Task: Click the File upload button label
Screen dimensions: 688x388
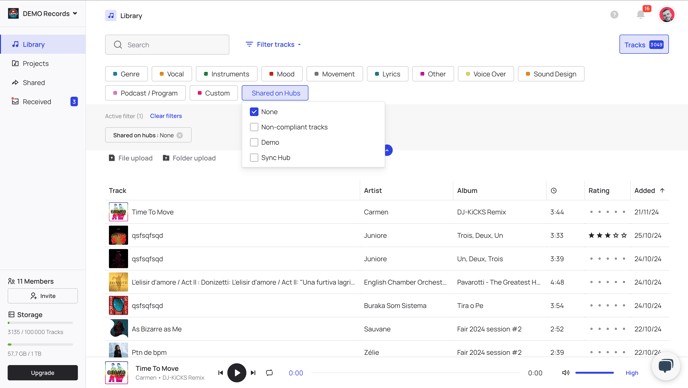Action: click(135, 158)
